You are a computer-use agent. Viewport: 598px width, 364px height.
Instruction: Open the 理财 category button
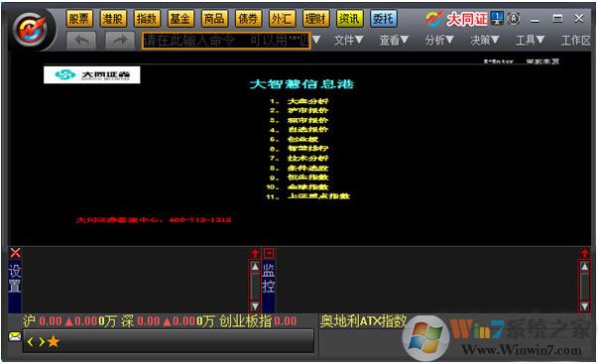point(315,18)
